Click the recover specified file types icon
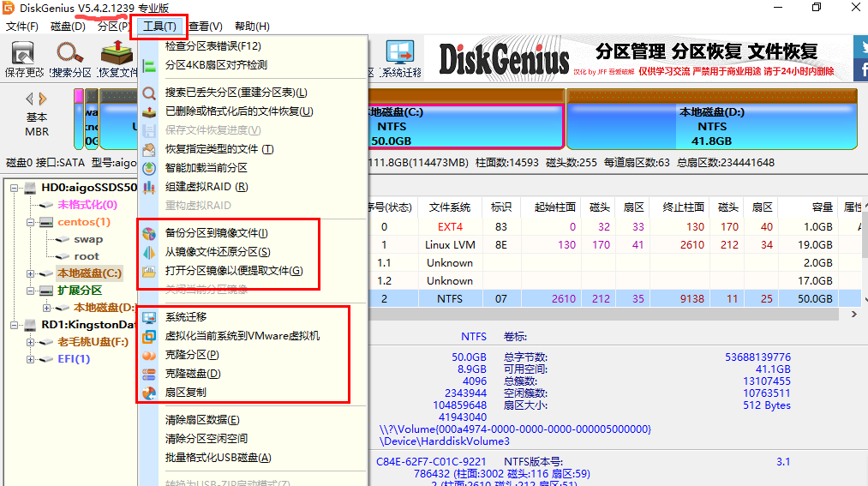This screenshot has width=868, height=486. point(149,149)
